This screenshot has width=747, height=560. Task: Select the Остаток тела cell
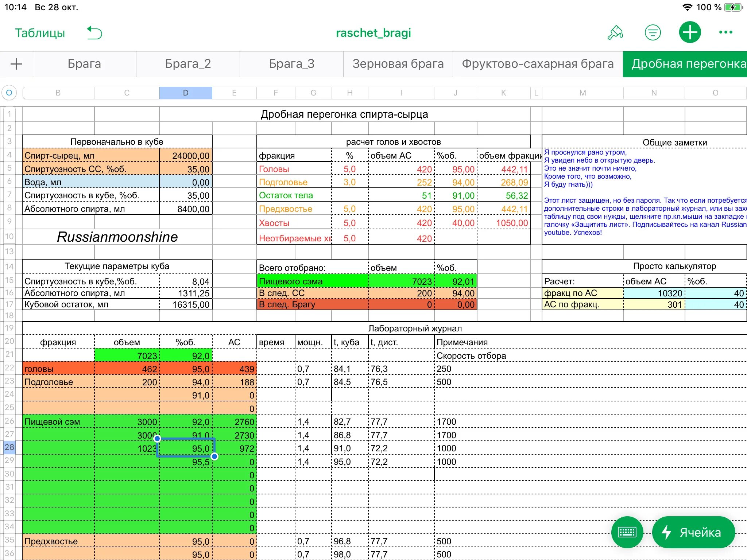(x=294, y=195)
